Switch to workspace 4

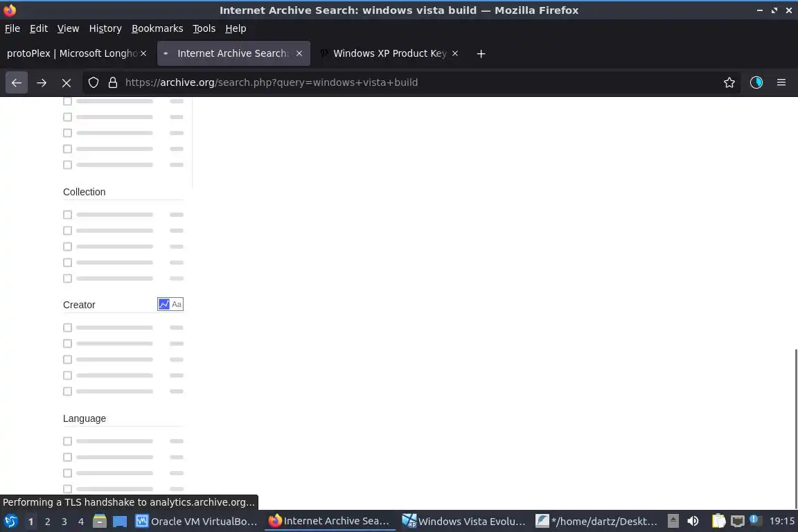click(x=81, y=522)
